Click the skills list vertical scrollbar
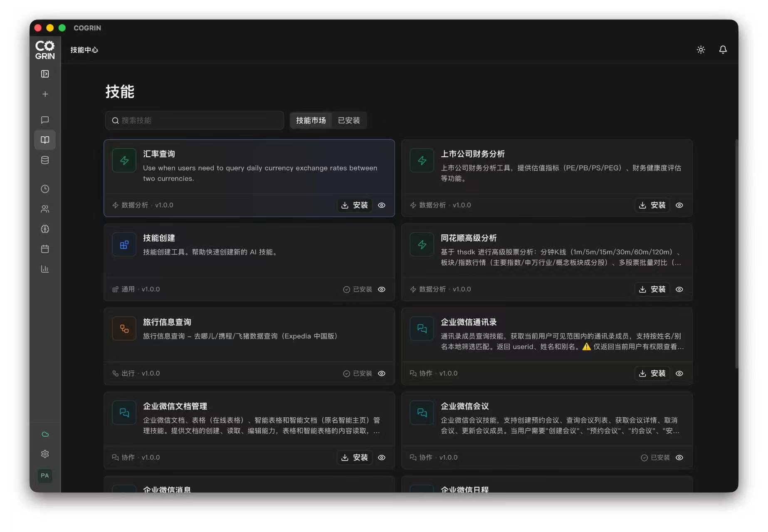 point(736,254)
